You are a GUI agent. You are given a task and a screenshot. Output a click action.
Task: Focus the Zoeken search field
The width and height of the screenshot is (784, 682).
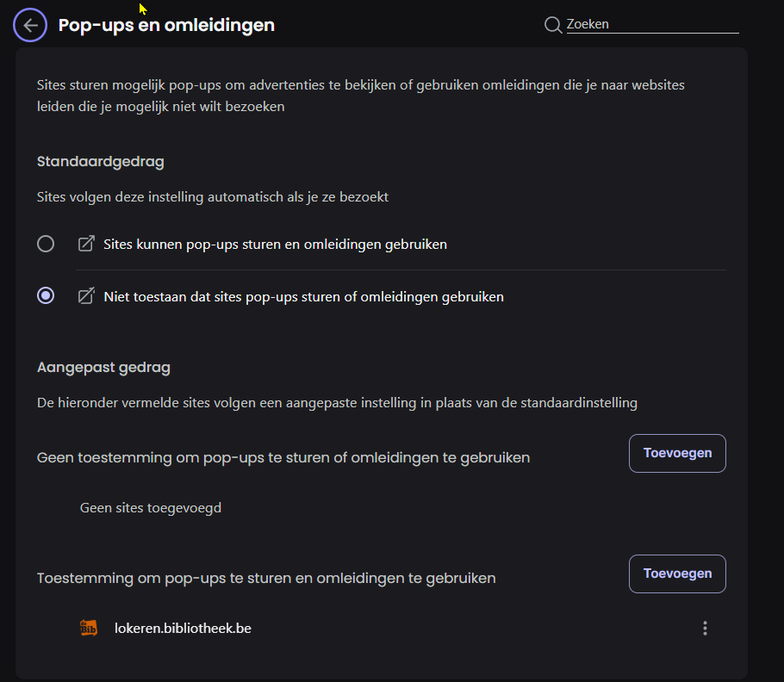(x=652, y=24)
